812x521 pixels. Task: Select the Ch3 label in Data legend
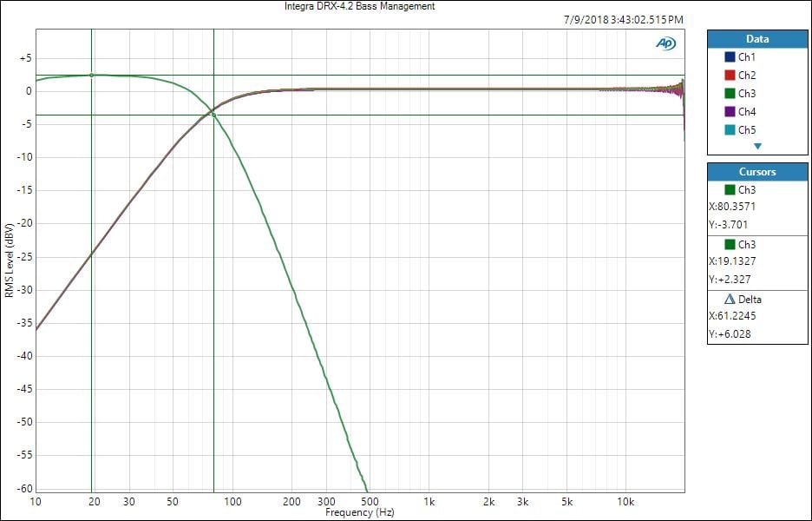pyautogui.click(x=747, y=94)
